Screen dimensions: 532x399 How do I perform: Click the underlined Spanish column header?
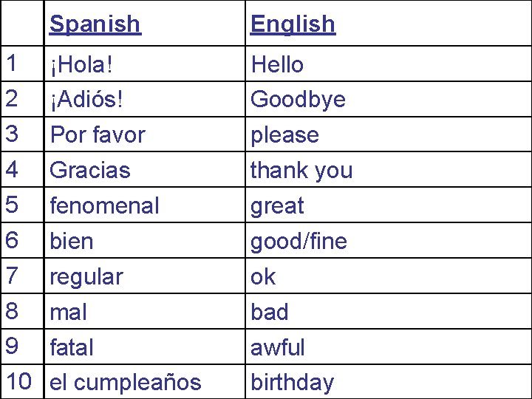pyautogui.click(x=95, y=24)
